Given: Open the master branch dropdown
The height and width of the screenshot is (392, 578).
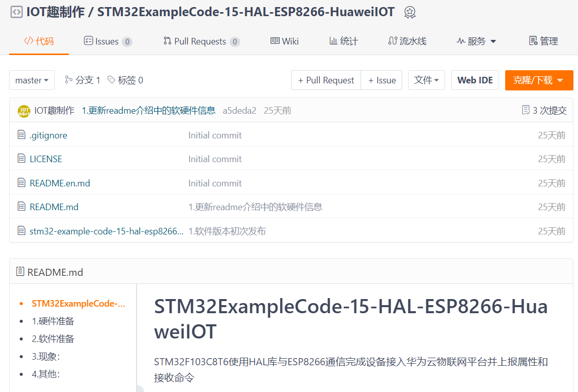Looking at the screenshot, I should click(32, 80).
